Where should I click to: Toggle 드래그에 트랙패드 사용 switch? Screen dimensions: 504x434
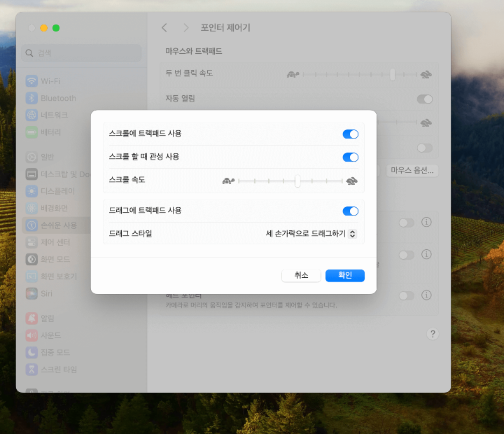[351, 211]
